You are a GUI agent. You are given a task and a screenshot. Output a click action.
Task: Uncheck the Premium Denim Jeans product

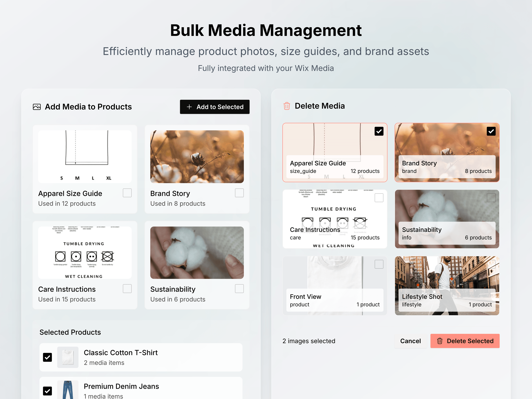47,391
